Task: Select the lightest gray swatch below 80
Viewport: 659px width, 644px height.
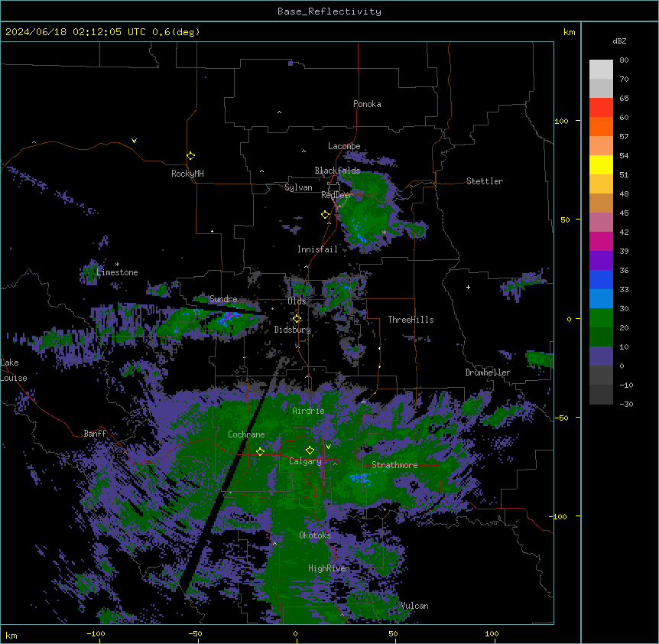Action: pyautogui.click(x=601, y=69)
